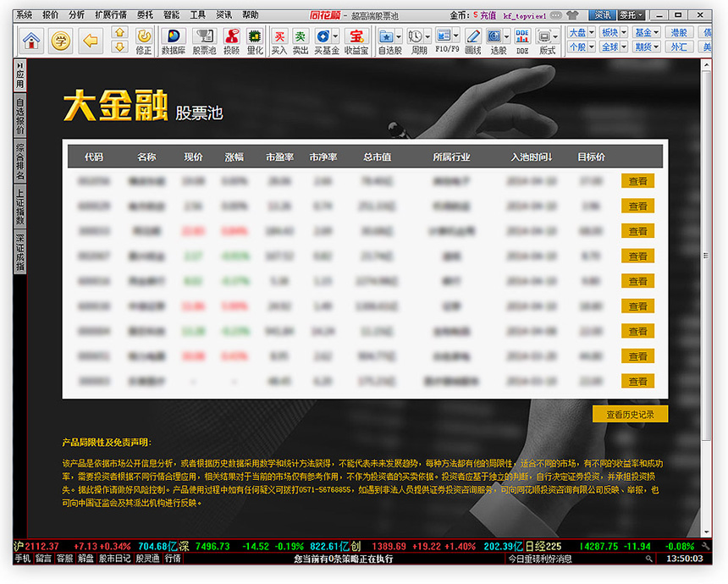Open the 帮助 menu
The height and width of the screenshot is (584, 728).
(251, 15)
